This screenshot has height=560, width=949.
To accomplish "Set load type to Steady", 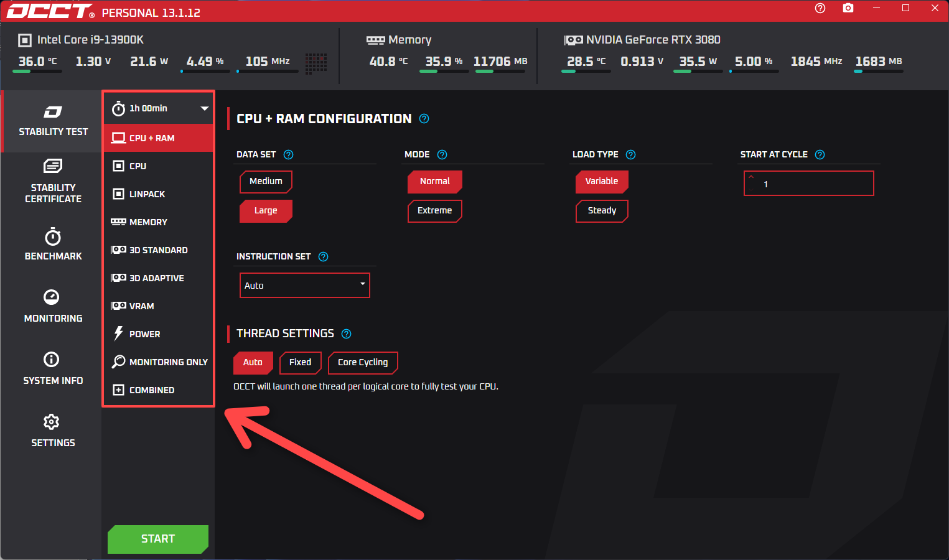I will pyautogui.click(x=602, y=211).
